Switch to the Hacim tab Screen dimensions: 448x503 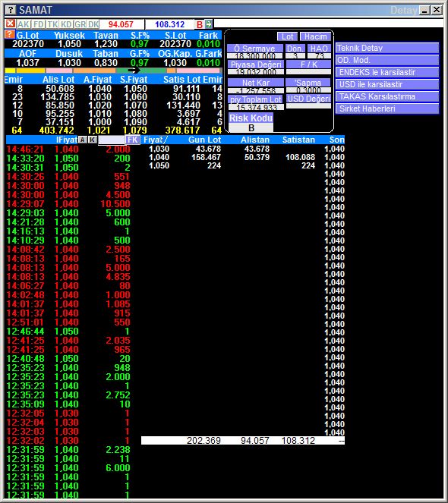[x=315, y=36]
